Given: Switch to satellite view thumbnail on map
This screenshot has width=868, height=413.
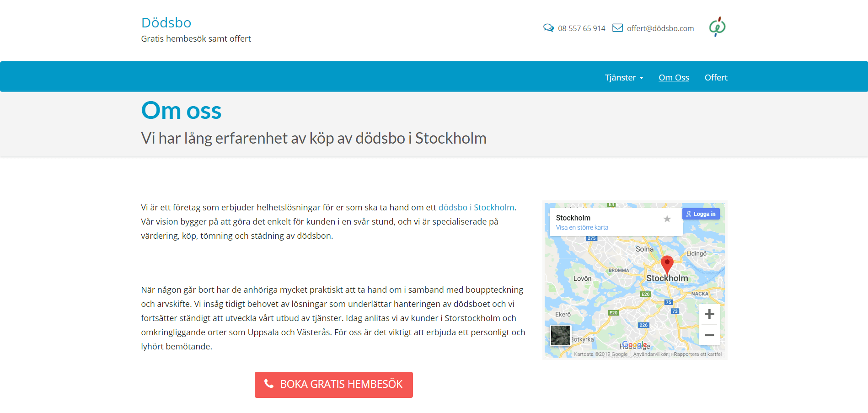Looking at the screenshot, I should pos(560,336).
